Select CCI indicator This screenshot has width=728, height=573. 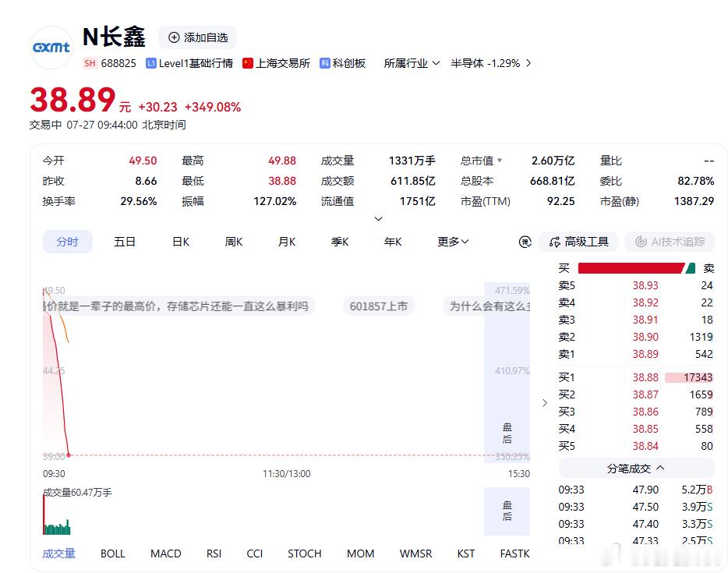click(254, 554)
